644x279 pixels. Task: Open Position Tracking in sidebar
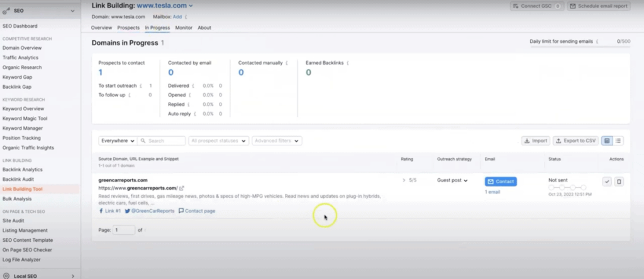[22, 138]
